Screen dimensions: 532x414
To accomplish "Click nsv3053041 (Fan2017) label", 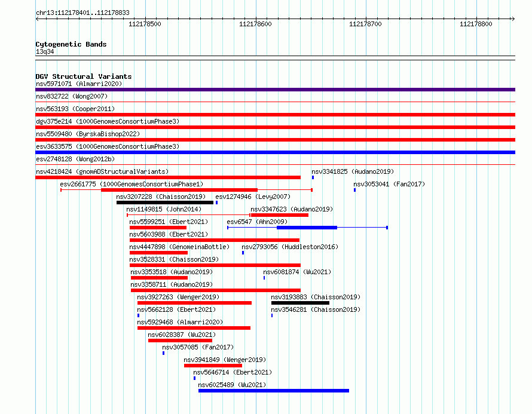I will coord(389,184).
